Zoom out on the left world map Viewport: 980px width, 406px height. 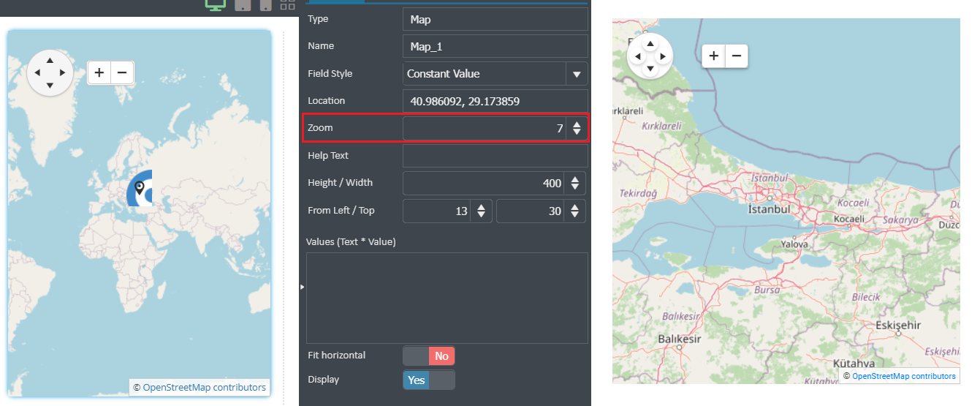pos(122,72)
